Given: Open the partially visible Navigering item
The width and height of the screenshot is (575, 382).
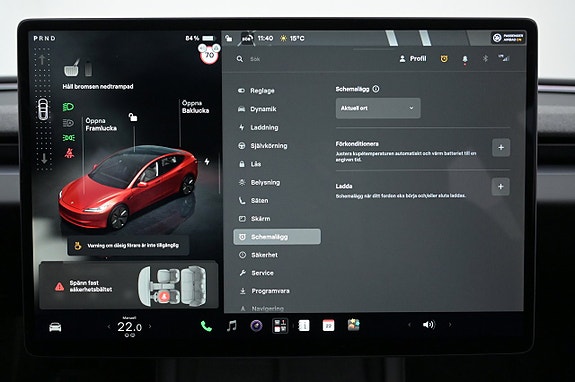Looking at the screenshot, I should click(262, 309).
